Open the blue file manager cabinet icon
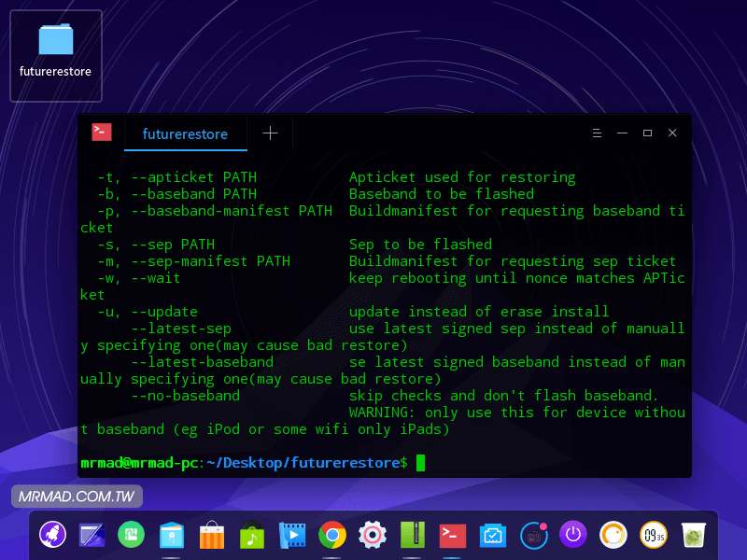 coord(172,535)
